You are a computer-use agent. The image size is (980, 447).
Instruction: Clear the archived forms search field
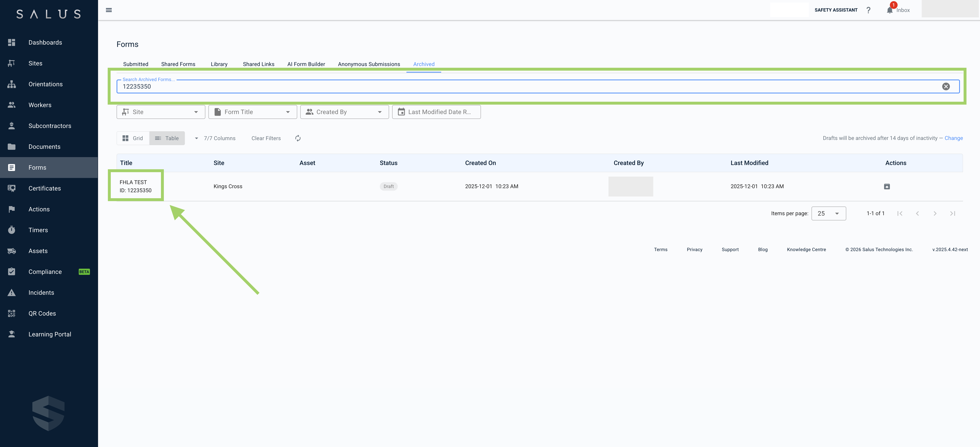pos(946,86)
